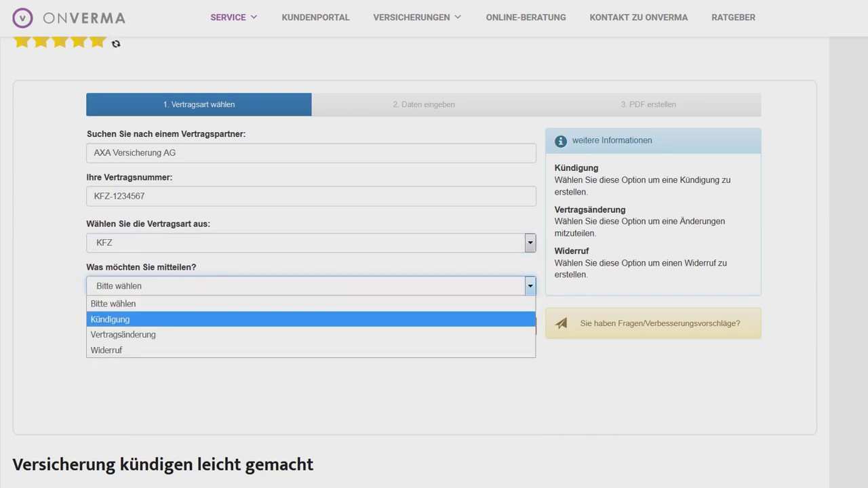
Task: Rate with the first star
Action: click(22, 41)
